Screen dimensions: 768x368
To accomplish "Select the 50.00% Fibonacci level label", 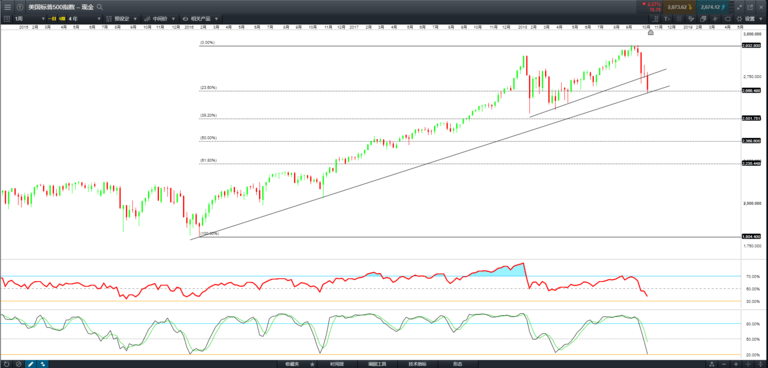I will coord(208,138).
